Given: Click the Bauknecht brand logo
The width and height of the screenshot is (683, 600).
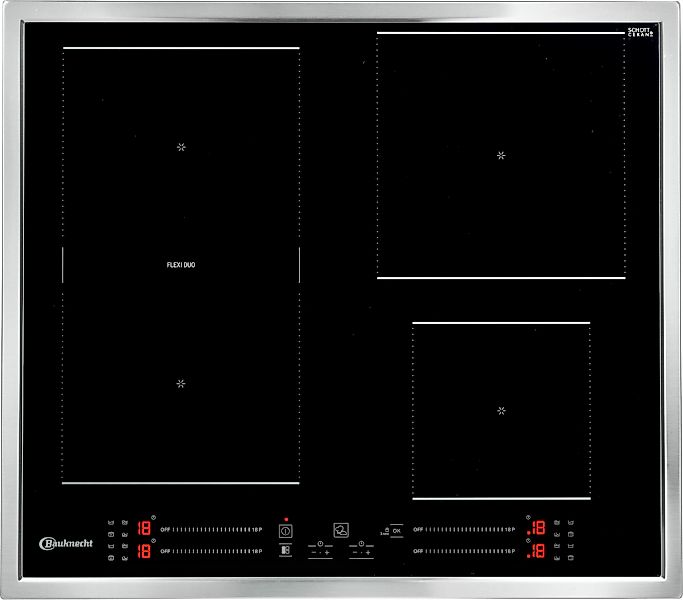Looking at the screenshot, I should coord(66,543).
